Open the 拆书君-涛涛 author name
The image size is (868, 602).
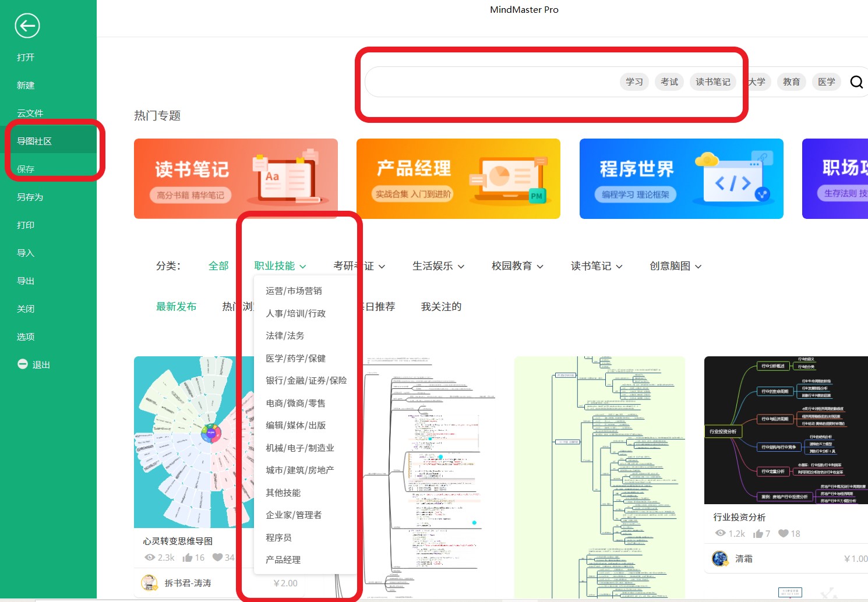pyautogui.click(x=188, y=583)
